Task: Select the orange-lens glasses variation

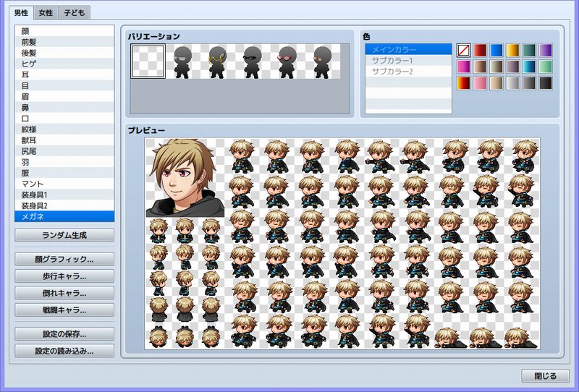Action: 323,61
